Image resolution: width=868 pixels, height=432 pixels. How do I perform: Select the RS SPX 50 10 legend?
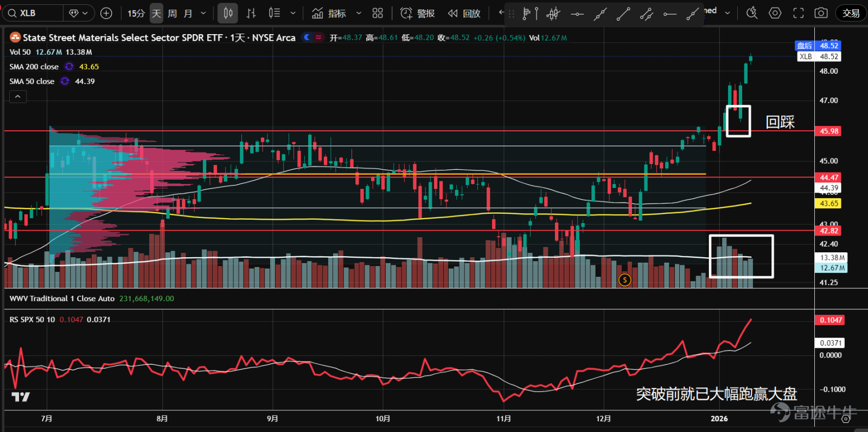click(32, 320)
